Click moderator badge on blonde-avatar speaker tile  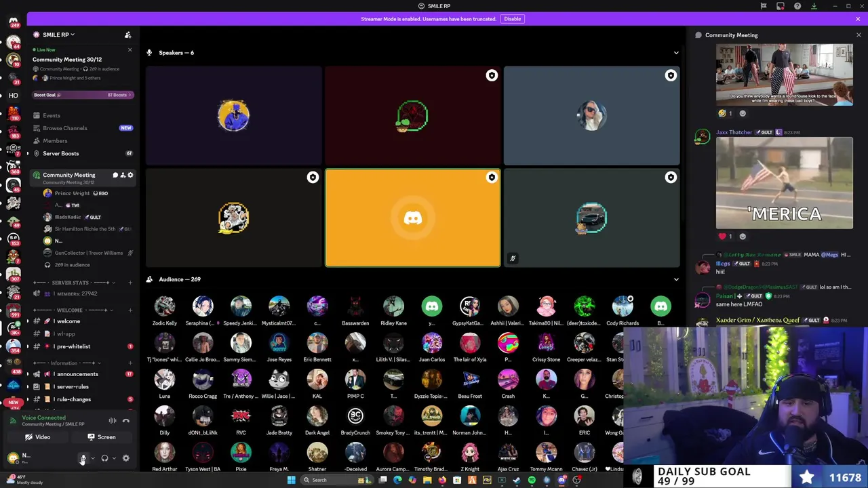(x=671, y=76)
